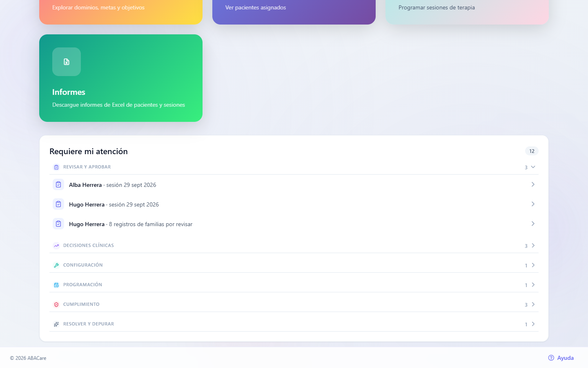This screenshot has height=368, width=588.
Task: Click the © 2026 ABACare footer text
Action: pos(28,358)
